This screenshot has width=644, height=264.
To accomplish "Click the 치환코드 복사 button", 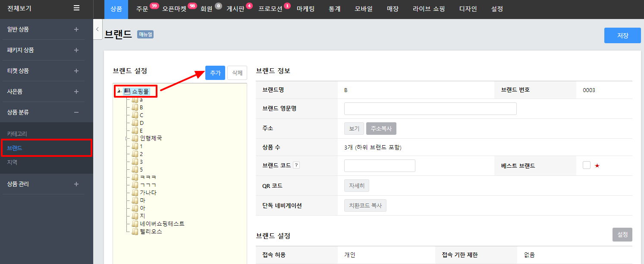I will [365, 206].
